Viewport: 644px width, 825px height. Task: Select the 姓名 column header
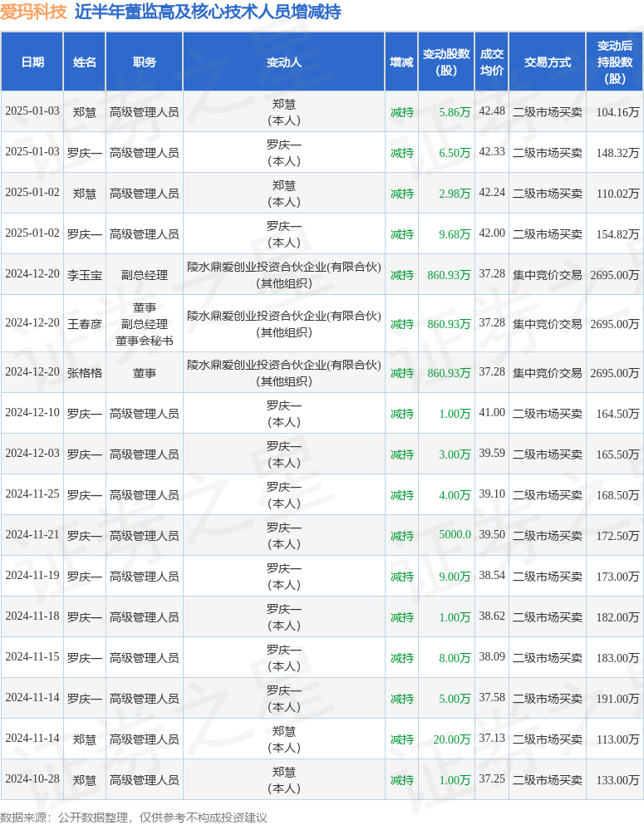[x=85, y=62]
